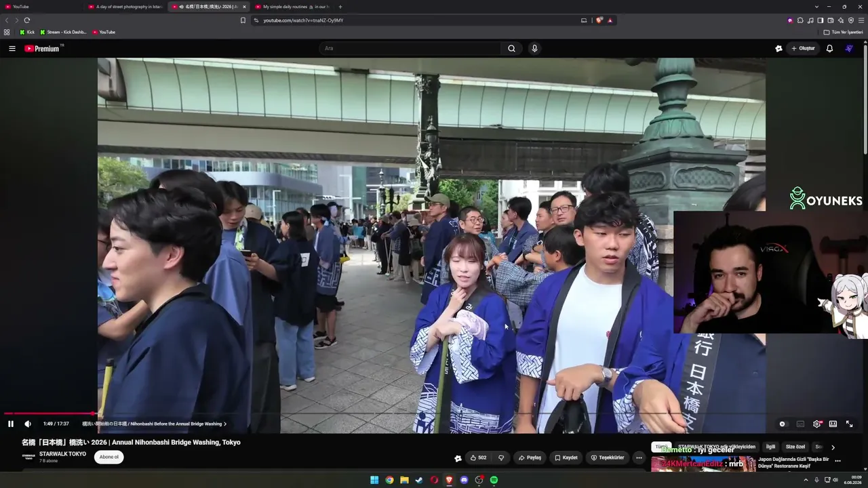Open the Windows Start menu

[x=374, y=480]
